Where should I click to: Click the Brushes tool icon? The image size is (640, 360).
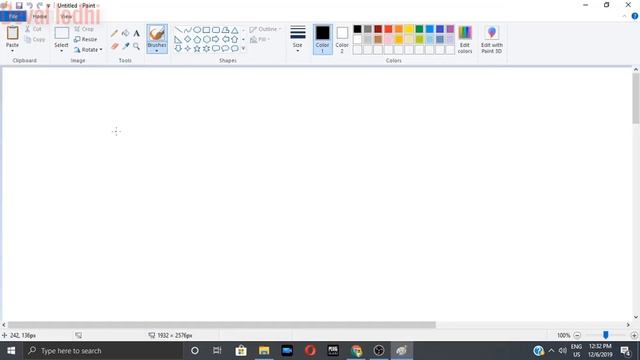click(157, 33)
